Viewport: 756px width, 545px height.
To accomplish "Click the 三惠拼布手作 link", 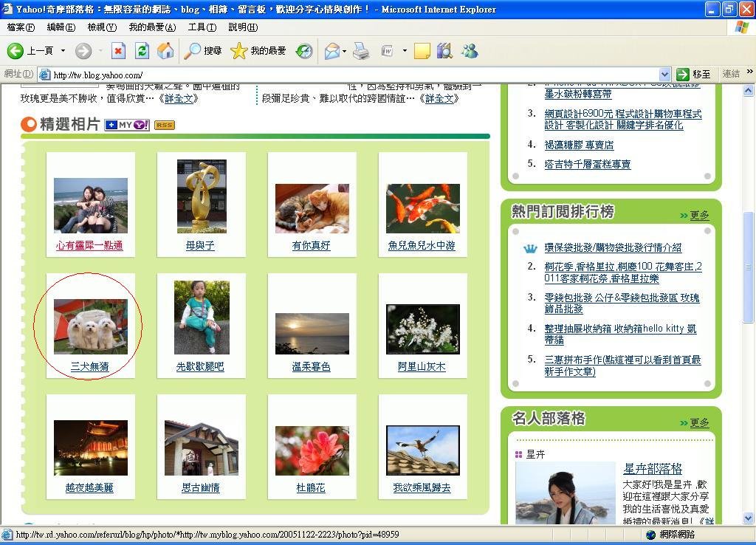I will click(622, 366).
